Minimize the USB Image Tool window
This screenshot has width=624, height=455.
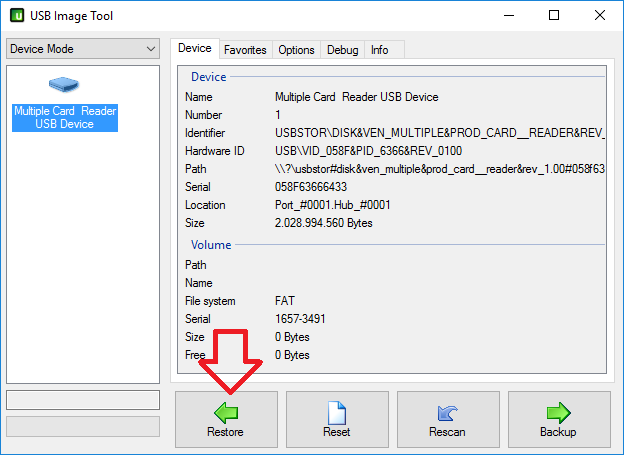point(509,16)
